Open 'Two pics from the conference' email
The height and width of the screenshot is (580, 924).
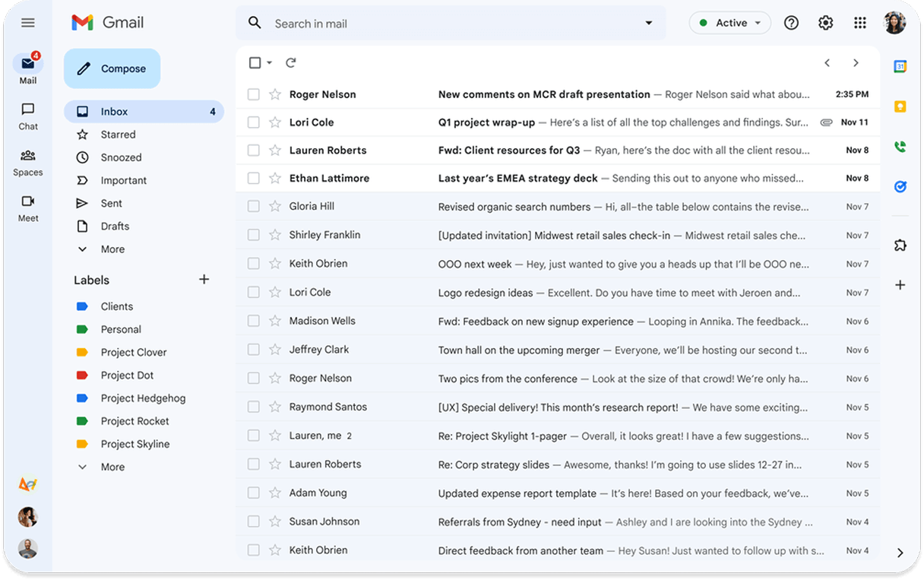[x=558, y=379]
